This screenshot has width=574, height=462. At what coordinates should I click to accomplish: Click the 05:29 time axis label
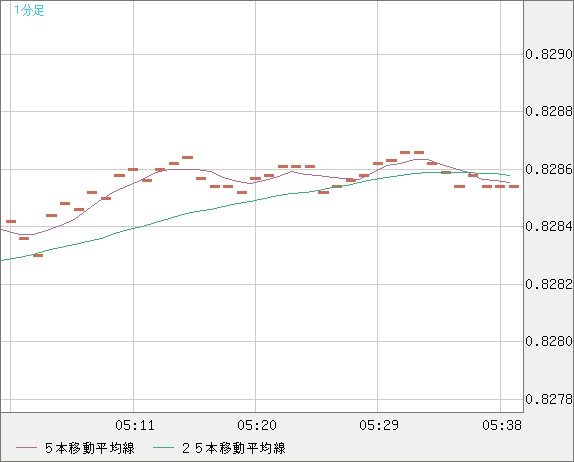[379, 425]
